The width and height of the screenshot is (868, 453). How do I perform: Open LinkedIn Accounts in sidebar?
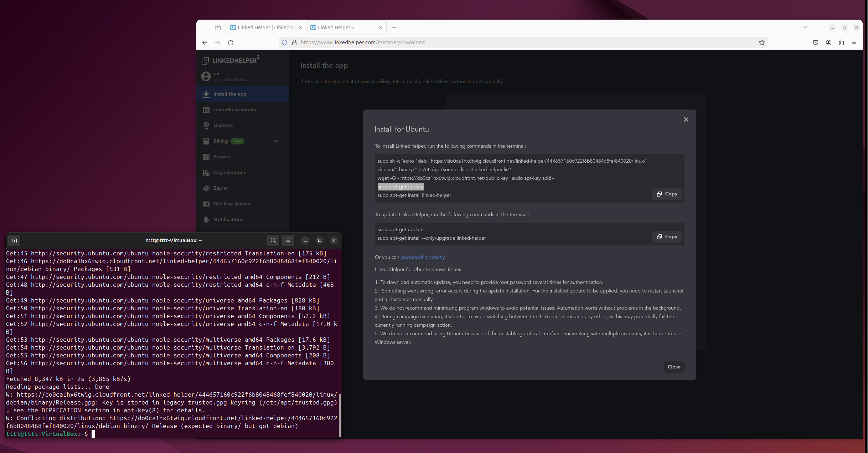point(243,110)
